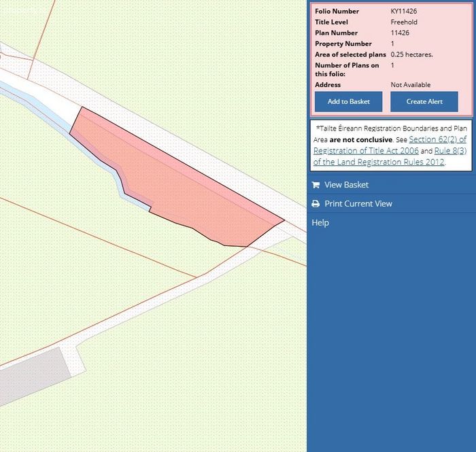This screenshot has width=476, height=452.
Task: Select plan number value 11426
Action: (x=400, y=33)
